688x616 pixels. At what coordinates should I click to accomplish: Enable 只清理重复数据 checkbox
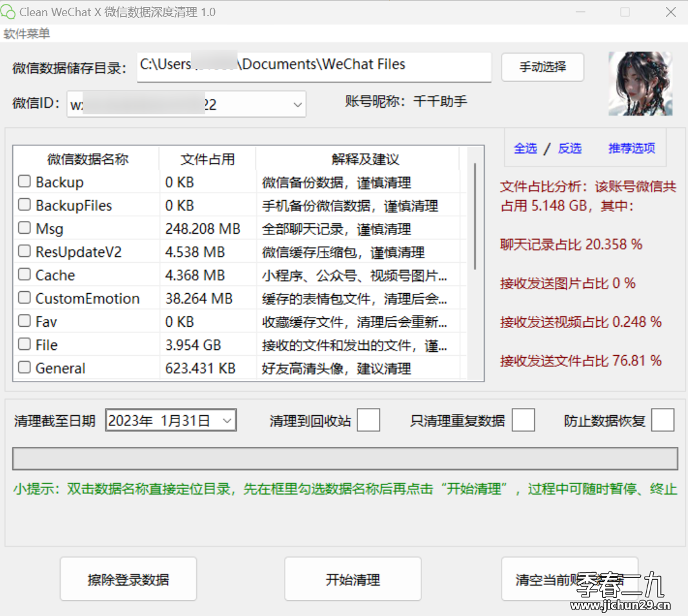click(523, 420)
